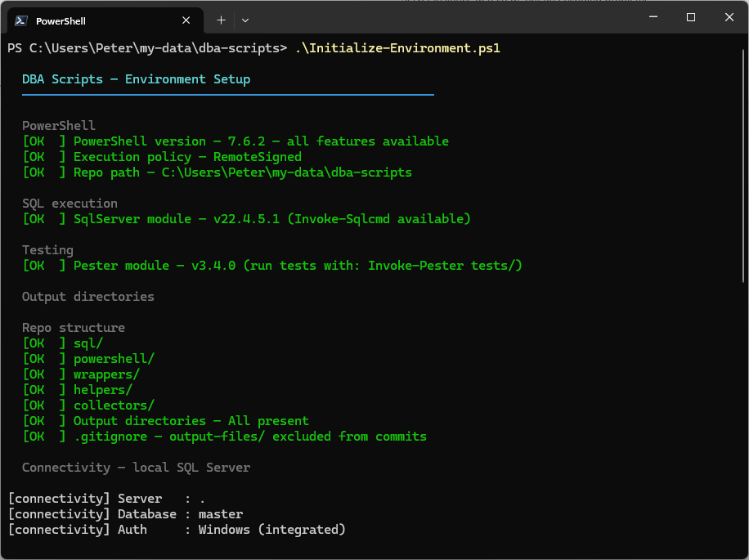The image size is (749, 560).
Task: Expand the new tab profile dropdown
Action: [x=245, y=20]
